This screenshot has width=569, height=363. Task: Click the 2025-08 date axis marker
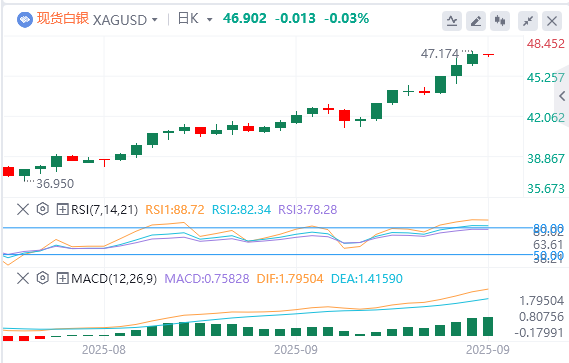point(104,350)
